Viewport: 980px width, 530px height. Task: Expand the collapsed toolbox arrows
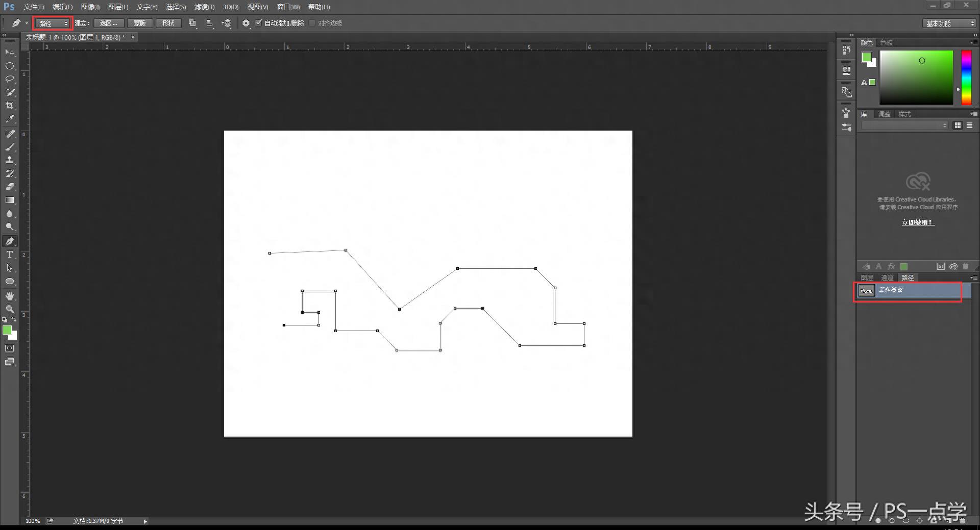point(5,35)
